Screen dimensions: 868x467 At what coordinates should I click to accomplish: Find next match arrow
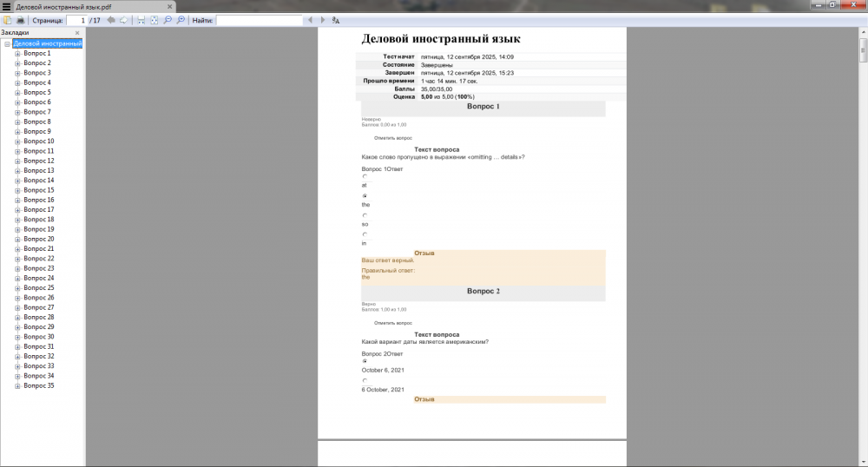323,21
